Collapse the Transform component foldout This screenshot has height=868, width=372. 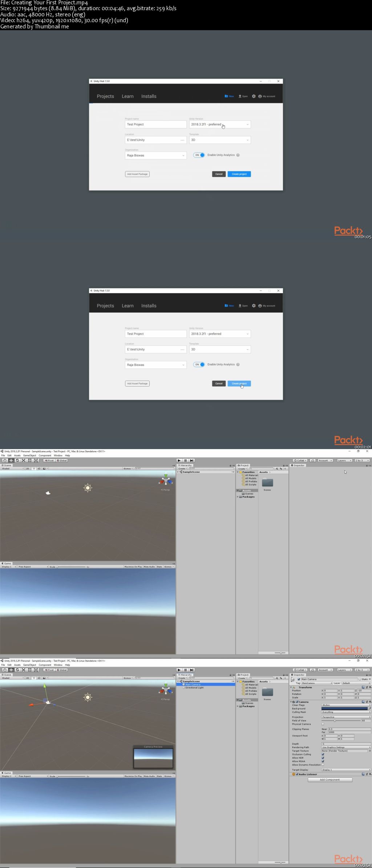point(291,687)
